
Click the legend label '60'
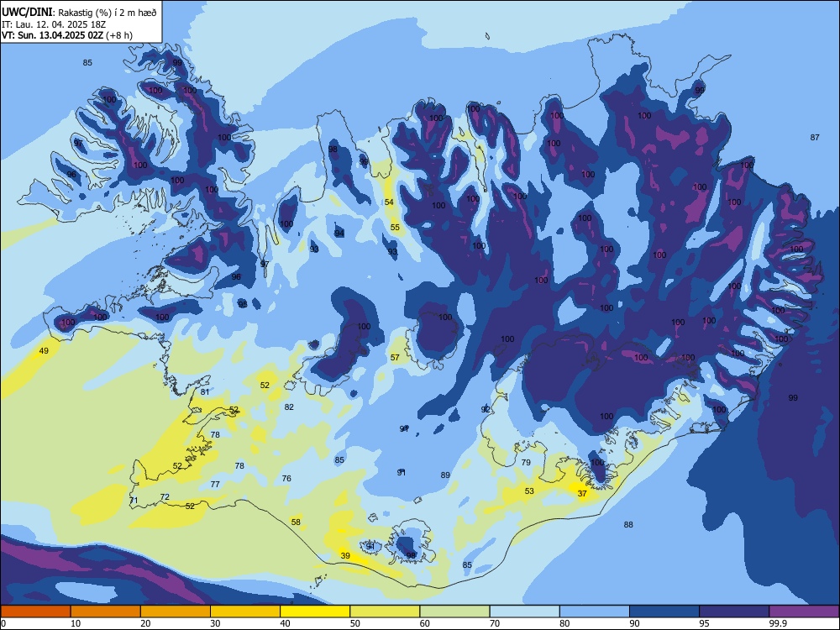click(x=425, y=623)
